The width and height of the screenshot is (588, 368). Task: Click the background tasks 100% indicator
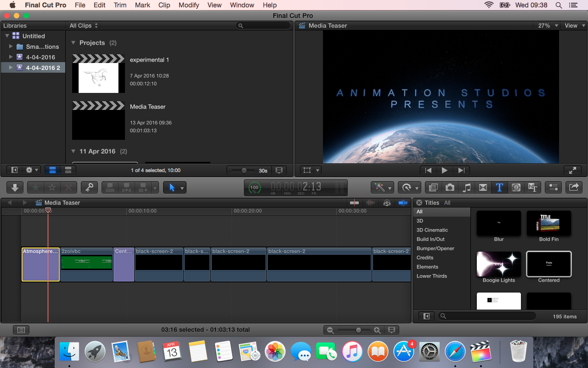[x=254, y=188]
